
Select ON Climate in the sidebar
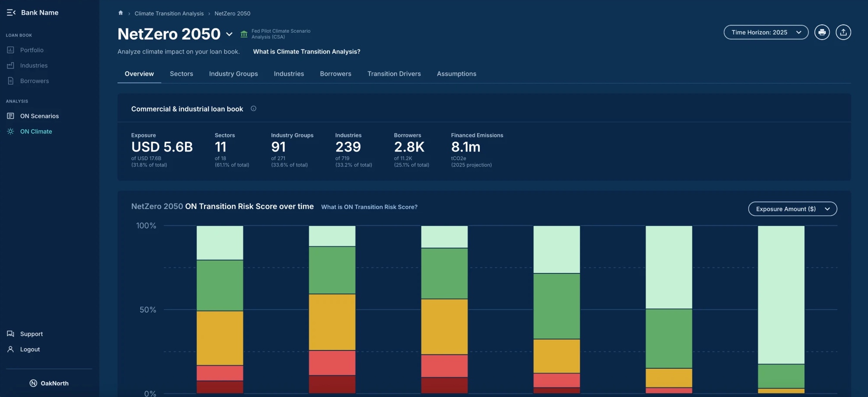(36, 131)
